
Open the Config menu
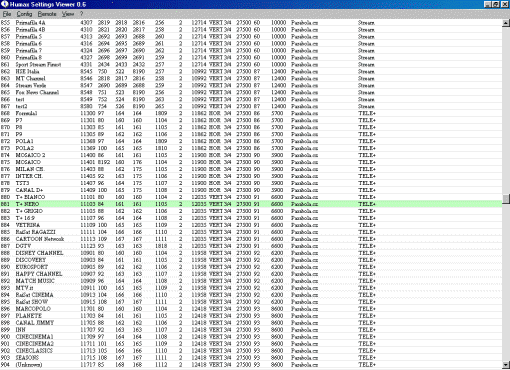(24, 14)
